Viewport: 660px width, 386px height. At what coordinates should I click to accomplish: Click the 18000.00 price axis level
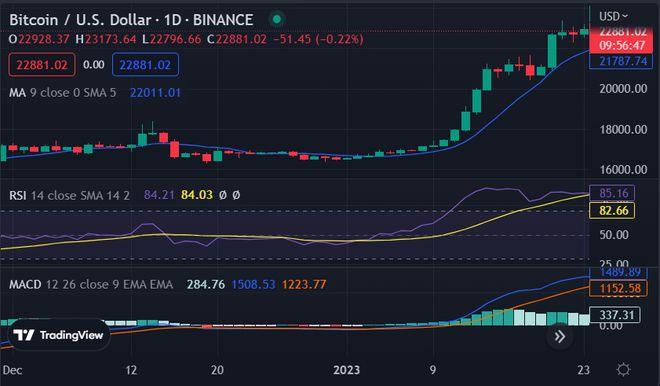pyautogui.click(x=623, y=130)
